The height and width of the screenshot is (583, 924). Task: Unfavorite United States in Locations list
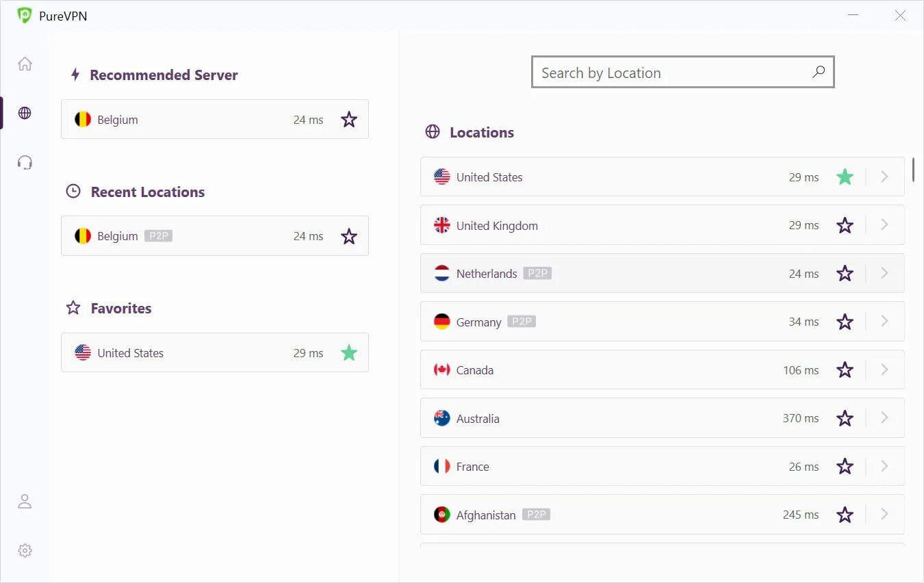pos(845,177)
